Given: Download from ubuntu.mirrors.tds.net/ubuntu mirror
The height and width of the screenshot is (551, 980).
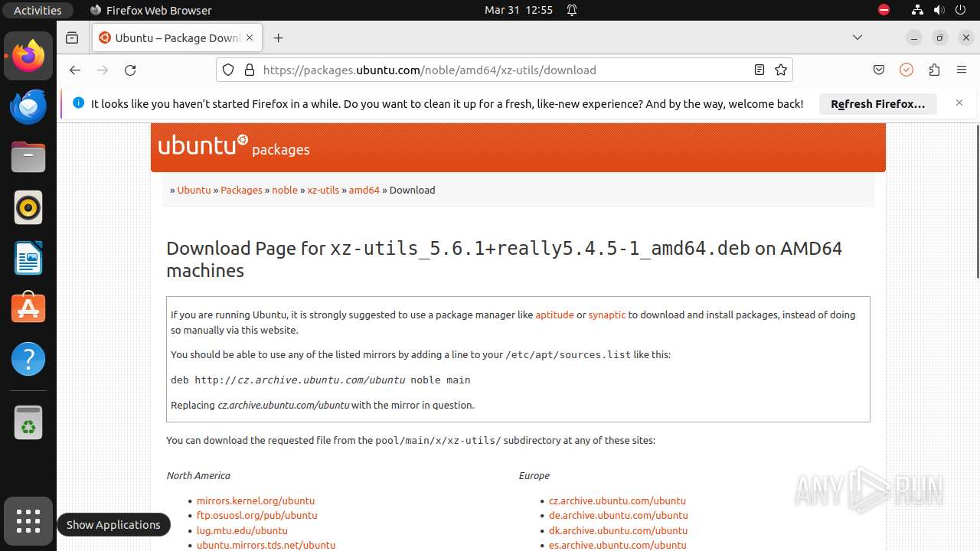Looking at the screenshot, I should [x=266, y=545].
